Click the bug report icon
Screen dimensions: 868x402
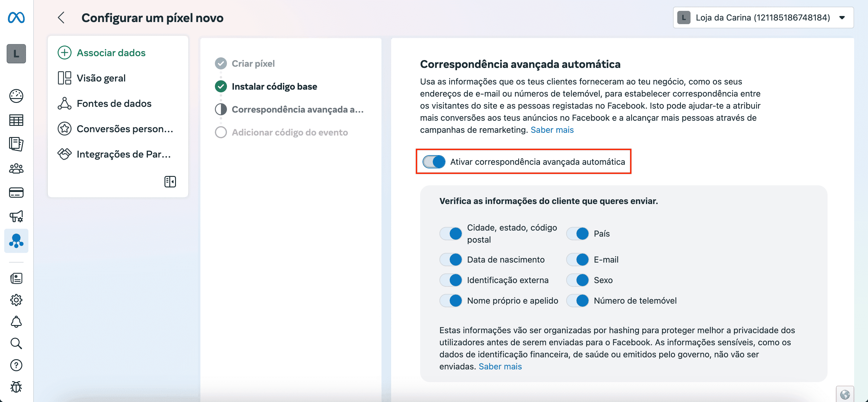pos(16,387)
